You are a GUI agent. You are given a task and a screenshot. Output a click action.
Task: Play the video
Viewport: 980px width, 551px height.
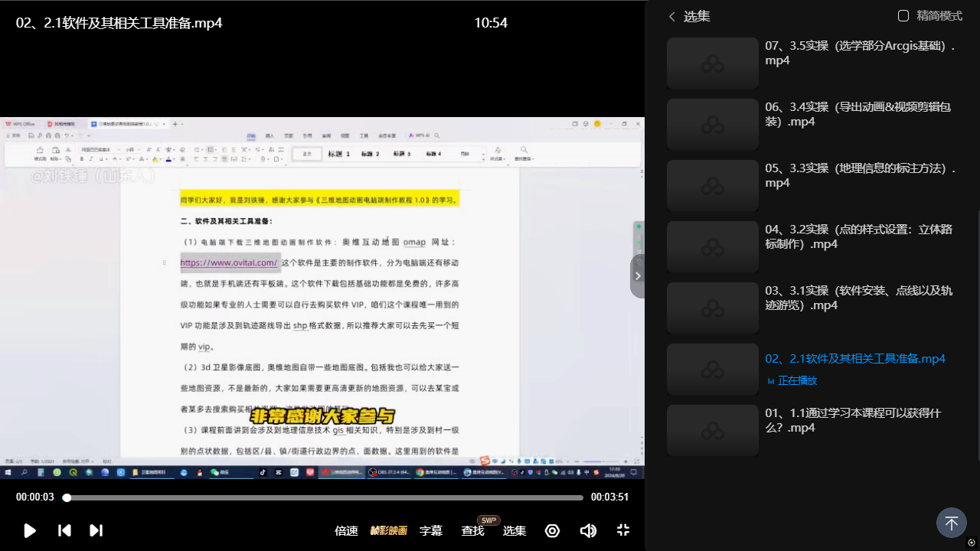click(30, 530)
